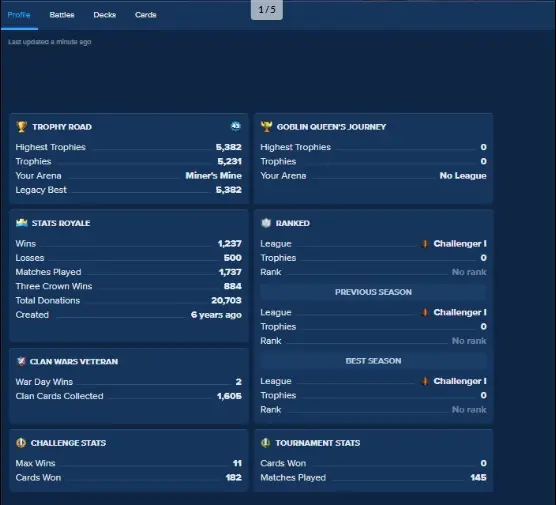Click the Last updated a minute ago text

[50, 42]
